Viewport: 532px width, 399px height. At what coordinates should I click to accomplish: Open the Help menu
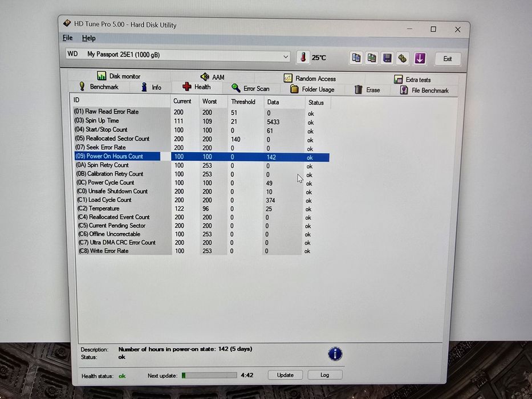[88, 38]
